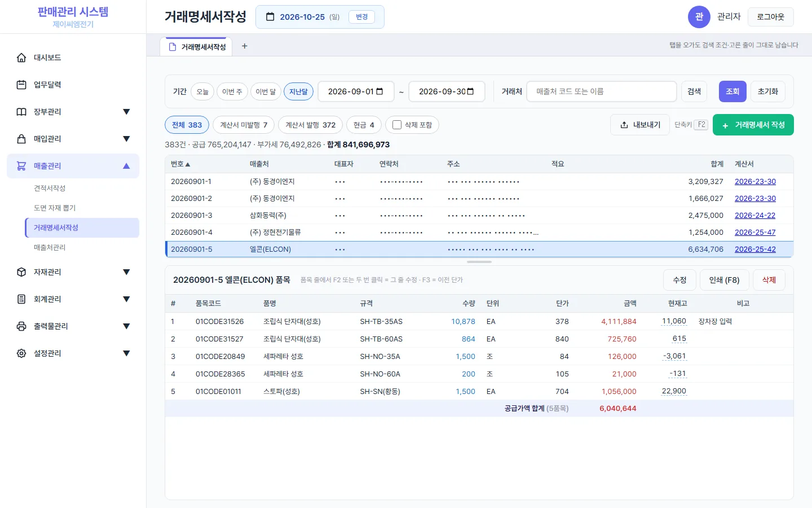Click the red 삭제 button
This screenshot has width=812, height=508.
pyautogui.click(x=769, y=280)
